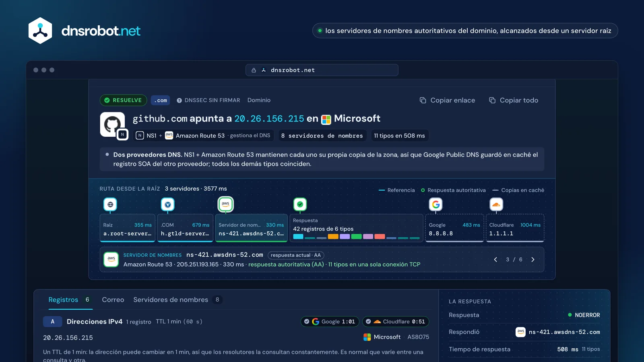Click the RESUELVE check icon
Image resolution: width=644 pixels, height=362 pixels.
[107, 100]
